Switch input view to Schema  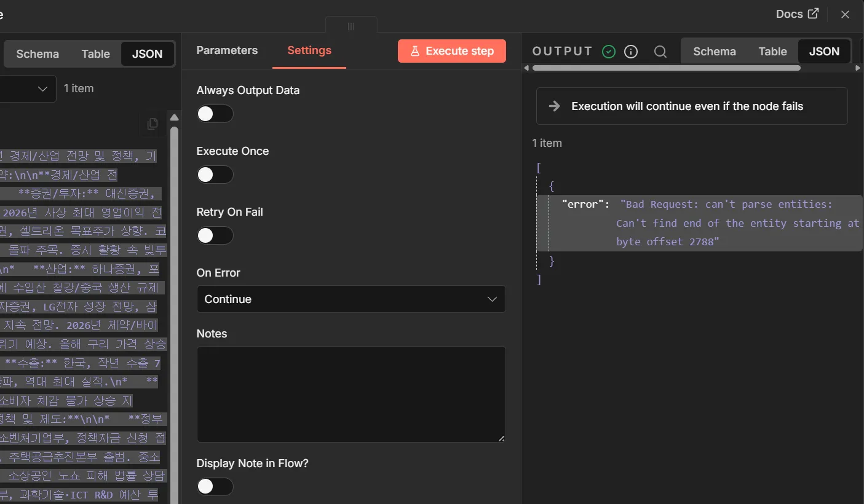coord(38,54)
